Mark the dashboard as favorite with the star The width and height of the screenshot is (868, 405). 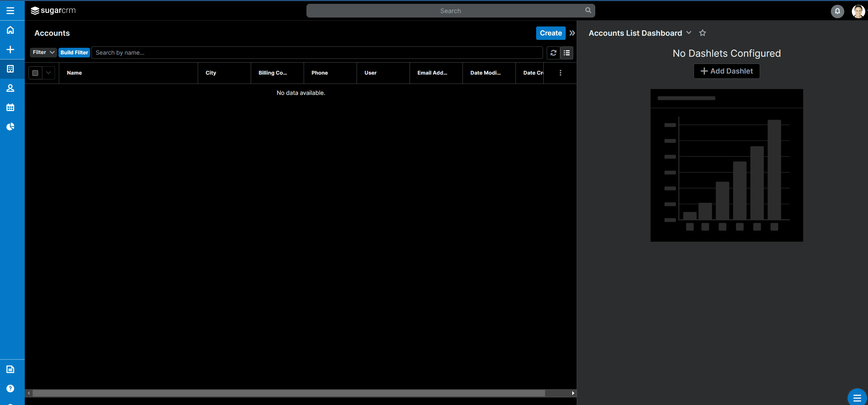(x=702, y=33)
